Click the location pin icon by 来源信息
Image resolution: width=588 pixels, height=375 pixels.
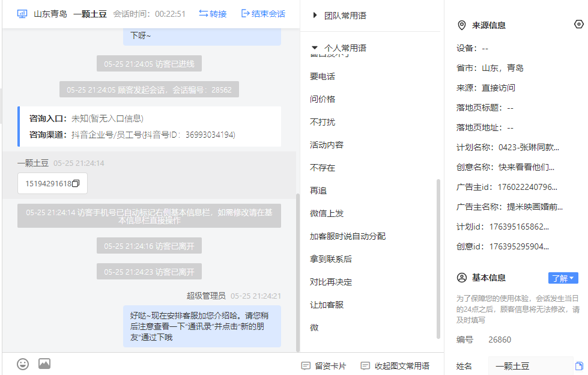462,25
